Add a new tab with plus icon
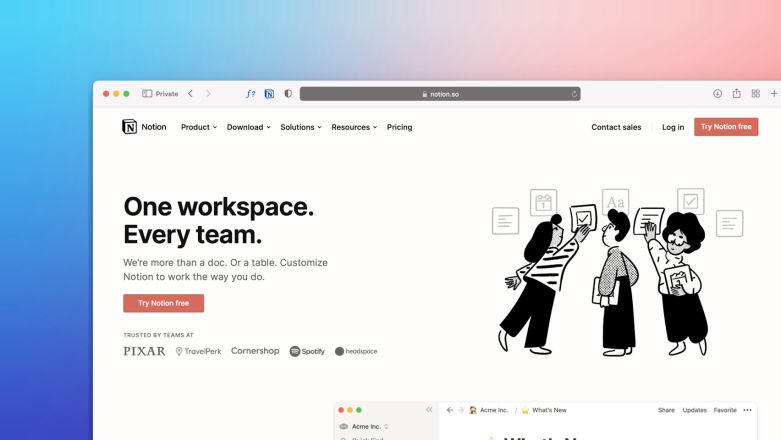The width and height of the screenshot is (781, 440). click(x=773, y=94)
